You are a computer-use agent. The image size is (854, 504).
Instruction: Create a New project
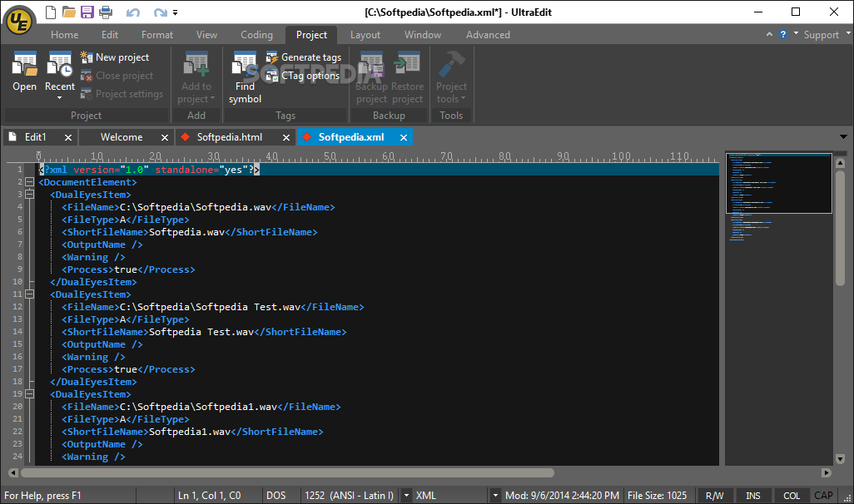click(x=114, y=57)
